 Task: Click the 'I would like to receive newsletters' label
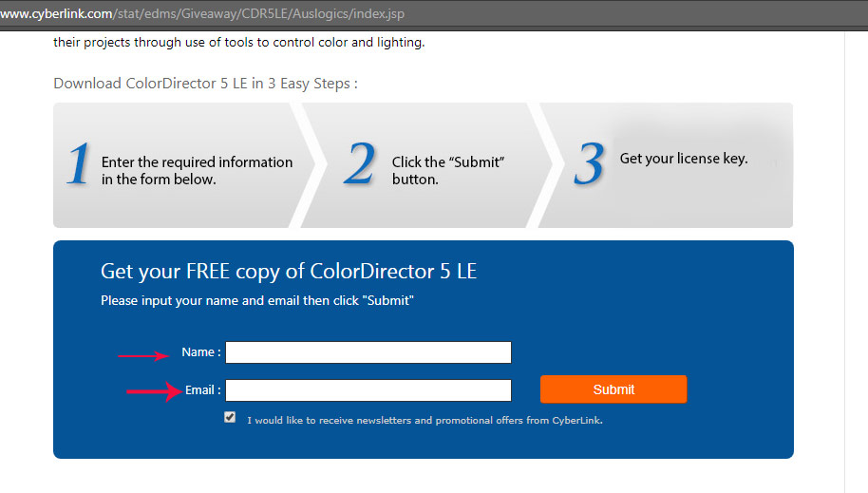[425, 421]
